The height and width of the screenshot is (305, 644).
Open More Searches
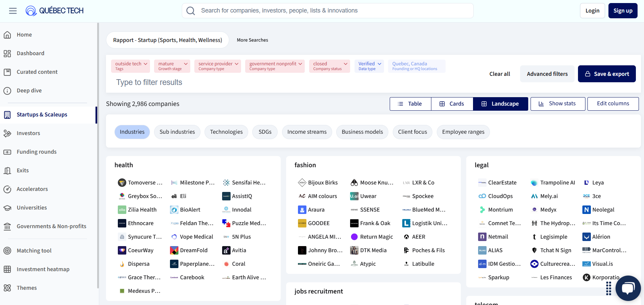pyautogui.click(x=253, y=40)
